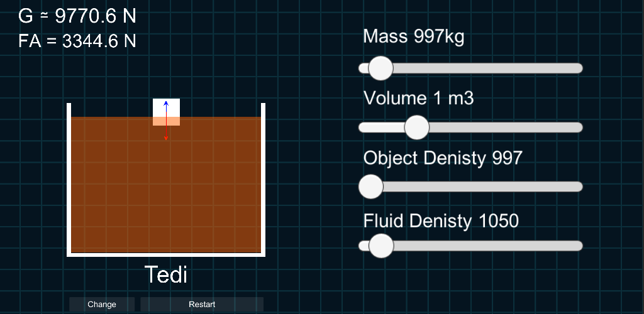The width and height of the screenshot is (644, 314).
Task: Click the Fluid Density slider handle
Action: pyautogui.click(x=380, y=246)
